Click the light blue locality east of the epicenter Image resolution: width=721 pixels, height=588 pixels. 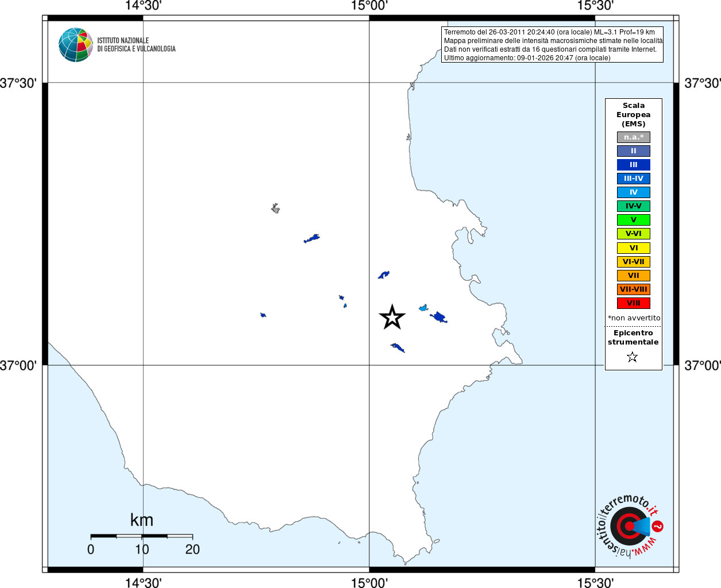coord(423,308)
